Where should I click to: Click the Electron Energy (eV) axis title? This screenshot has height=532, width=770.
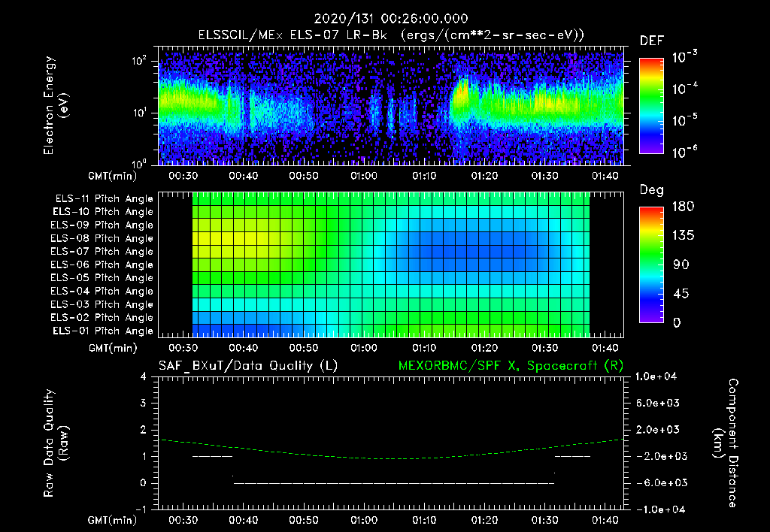56,105
